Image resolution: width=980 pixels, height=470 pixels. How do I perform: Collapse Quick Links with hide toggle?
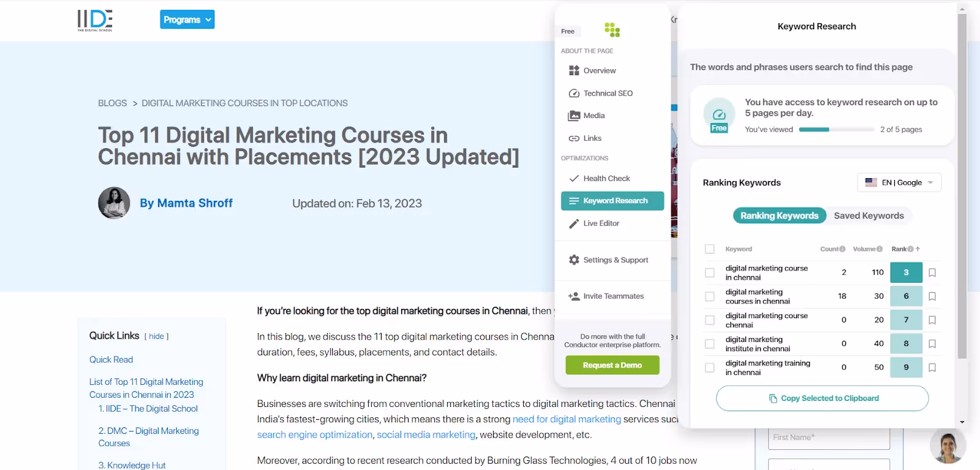[x=156, y=337]
